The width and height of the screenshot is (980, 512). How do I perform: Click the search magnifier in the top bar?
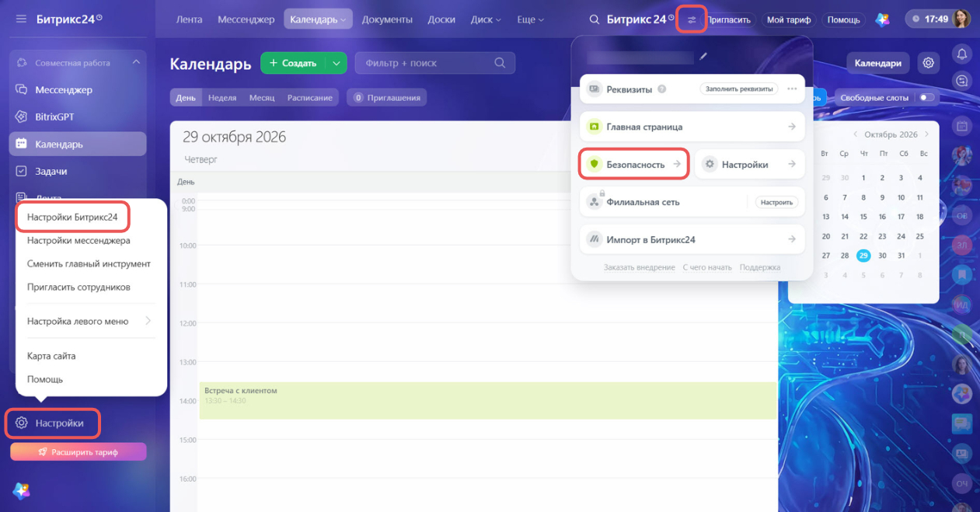[595, 19]
